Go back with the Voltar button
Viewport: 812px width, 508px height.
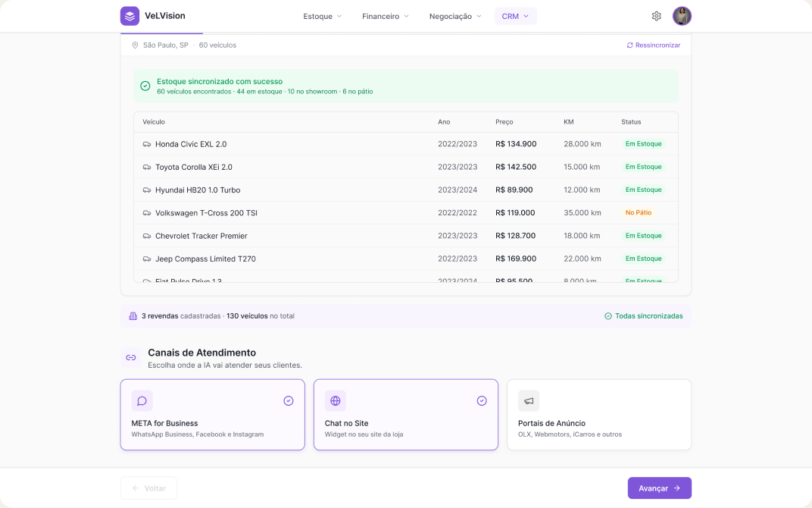[148, 488]
